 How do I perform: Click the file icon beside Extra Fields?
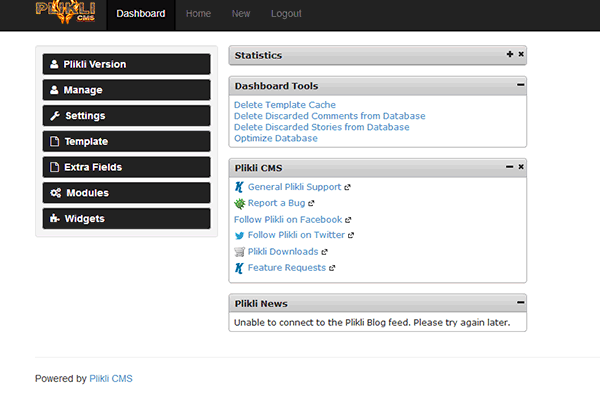[x=55, y=167]
